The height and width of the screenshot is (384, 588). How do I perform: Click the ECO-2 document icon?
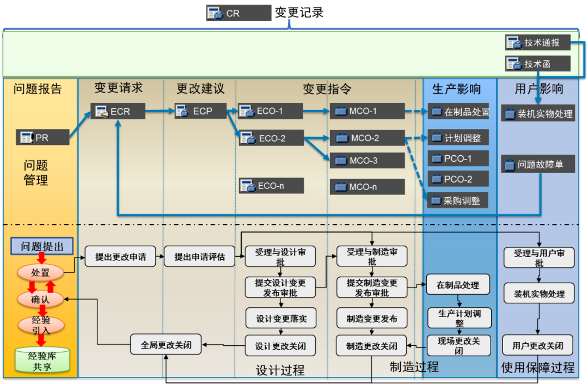point(248,138)
